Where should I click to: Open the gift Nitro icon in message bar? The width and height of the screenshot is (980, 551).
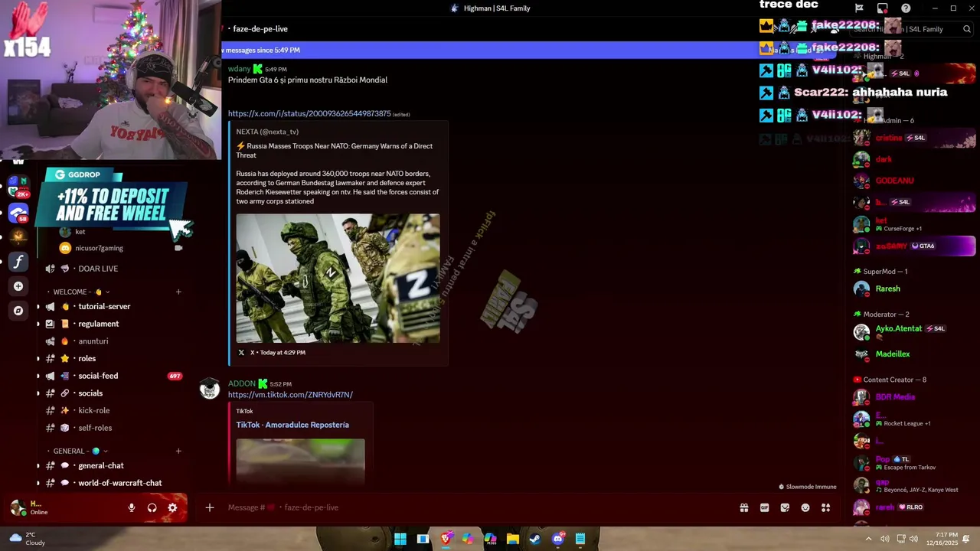click(743, 507)
